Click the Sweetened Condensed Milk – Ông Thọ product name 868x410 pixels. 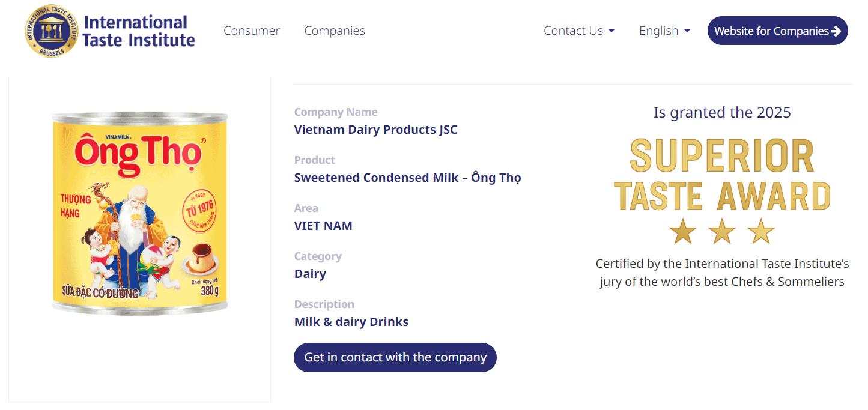click(408, 178)
